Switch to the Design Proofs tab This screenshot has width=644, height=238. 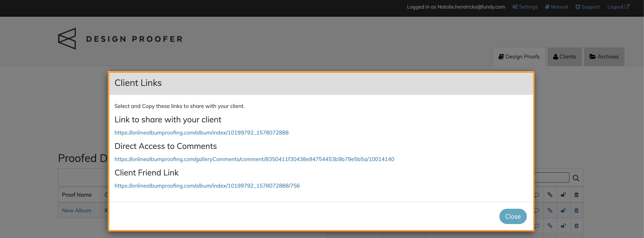click(519, 57)
